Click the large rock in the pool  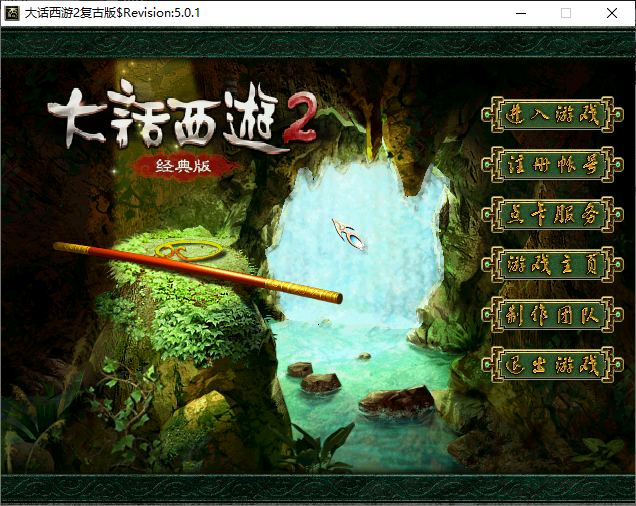(396, 401)
